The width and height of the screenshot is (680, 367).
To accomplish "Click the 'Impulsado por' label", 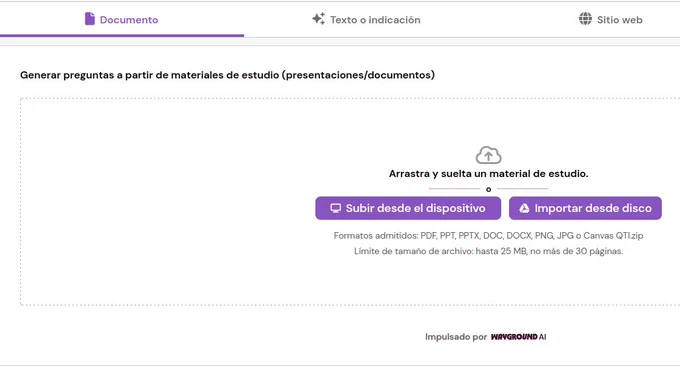I will click(x=456, y=337).
